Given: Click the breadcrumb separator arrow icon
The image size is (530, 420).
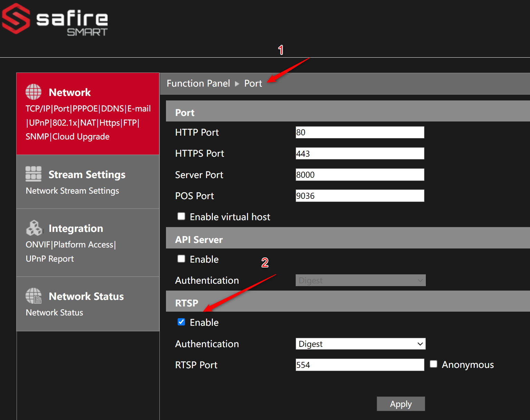Looking at the screenshot, I should pos(237,84).
